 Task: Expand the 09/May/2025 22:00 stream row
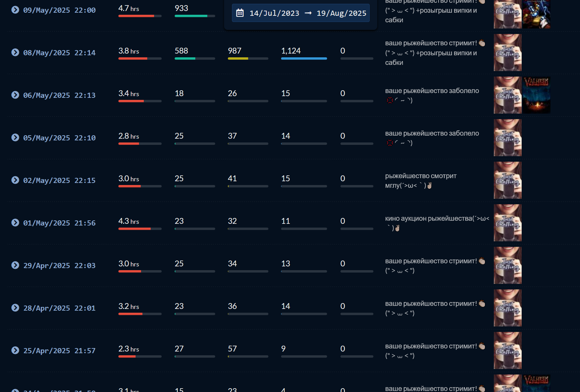(x=15, y=10)
